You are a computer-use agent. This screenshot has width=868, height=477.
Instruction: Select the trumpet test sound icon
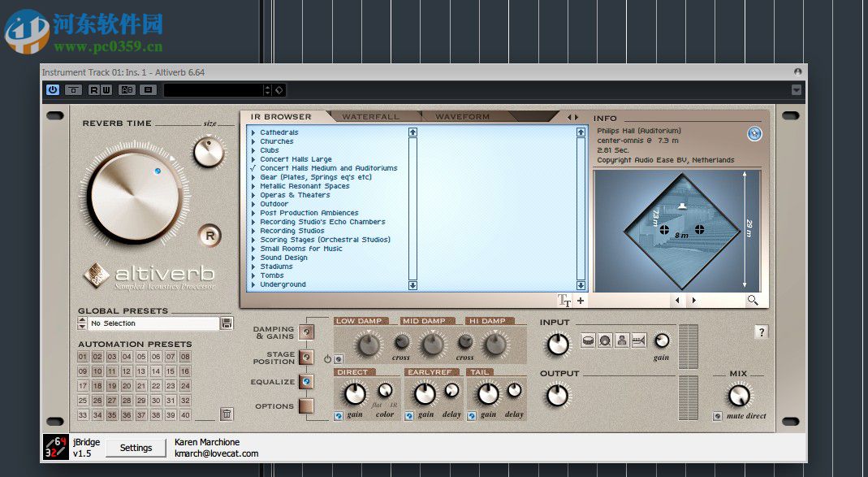(640, 340)
